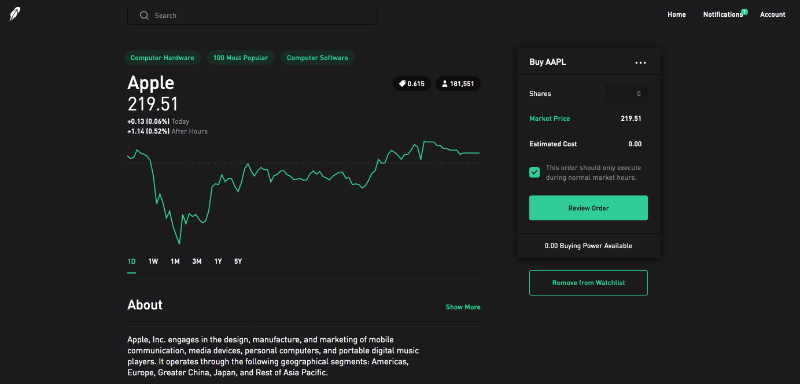Click the 0.615 price tag badge

click(x=412, y=84)
